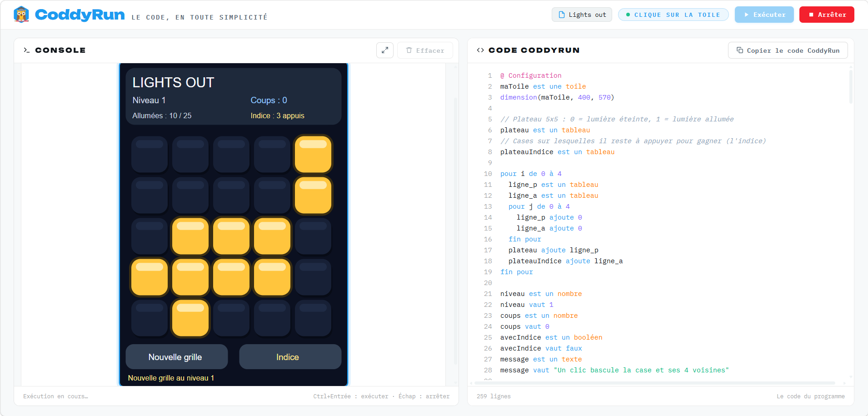868x416 pixels.
Task: Click the code brackets icon beside CODE CODDYRUN
Action: 480,50
